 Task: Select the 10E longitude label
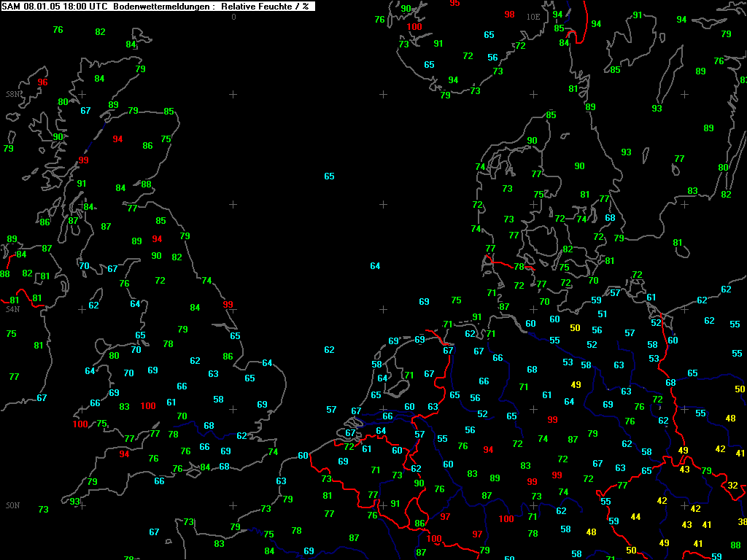point(533,17)
